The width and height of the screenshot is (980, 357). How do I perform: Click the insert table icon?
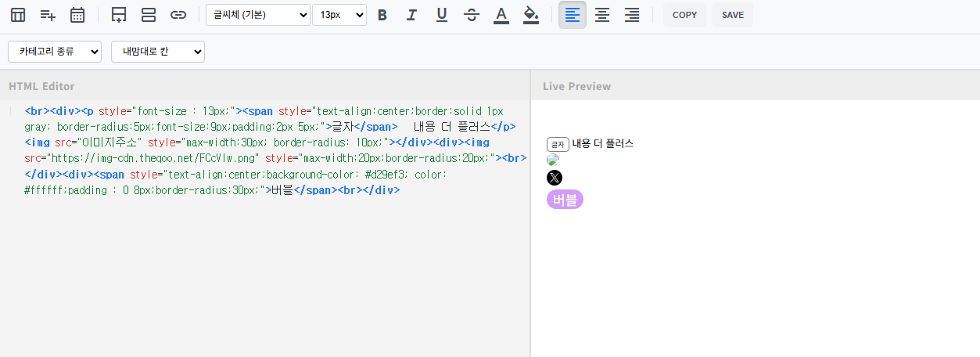pyautogui.click(x=18, y=15)
